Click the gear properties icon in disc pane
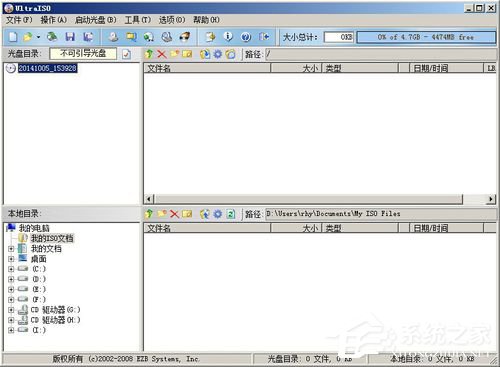The image size is (500, 367). tap(218, 54)
